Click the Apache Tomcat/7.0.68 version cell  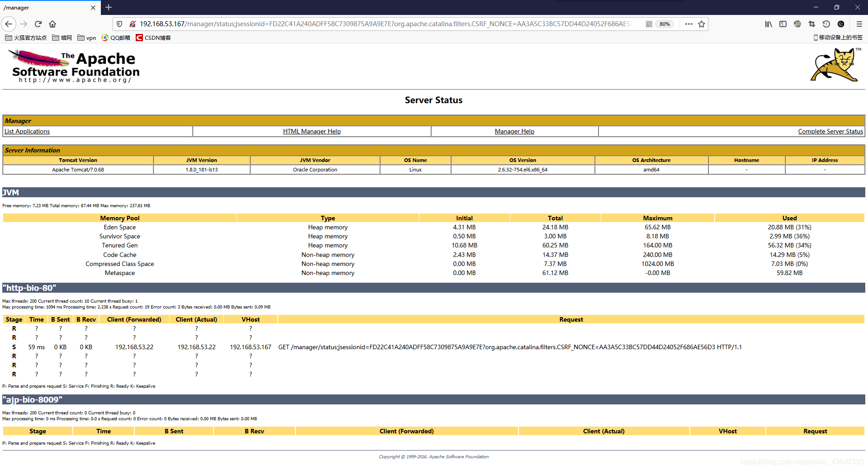78,170
